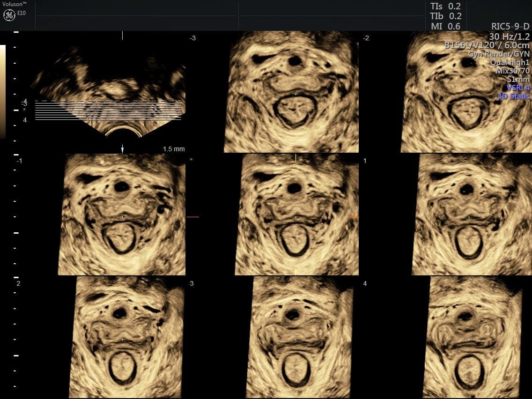Click the GE logo icon
The width and height of the screenshot is (532, 399).
pos(9,15)
